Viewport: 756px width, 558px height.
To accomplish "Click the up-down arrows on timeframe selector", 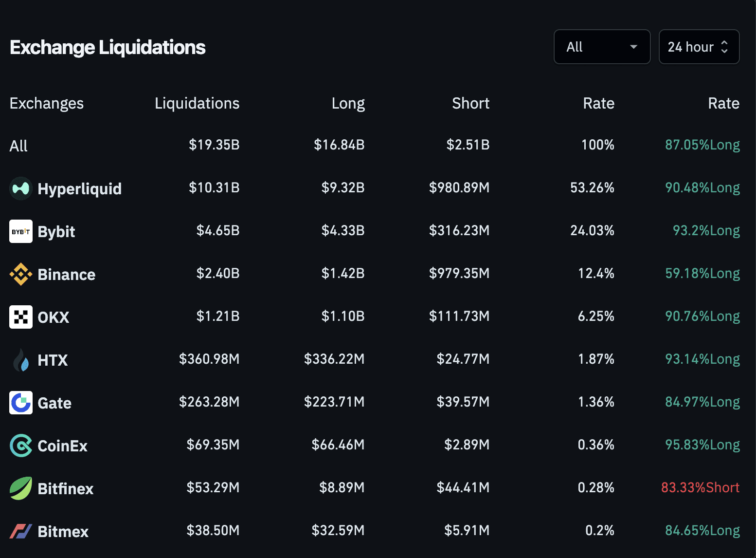I will [x=724, y=47].
